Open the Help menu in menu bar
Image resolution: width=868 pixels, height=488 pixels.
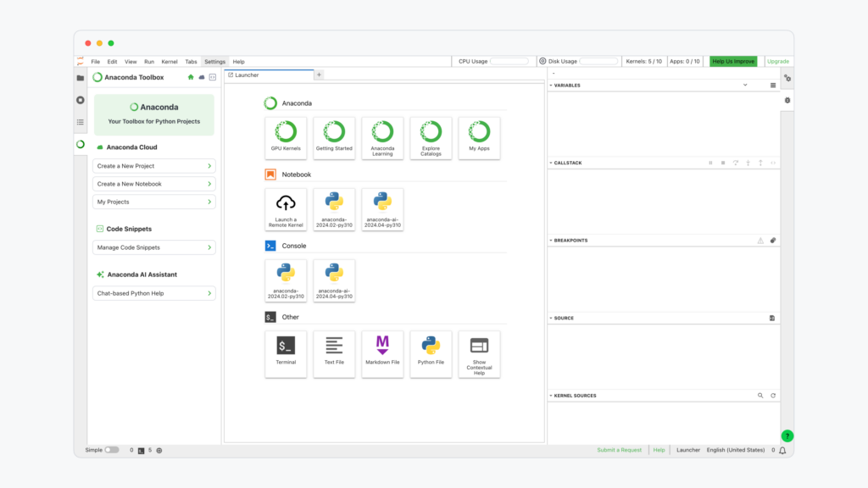tap(238, 62)
